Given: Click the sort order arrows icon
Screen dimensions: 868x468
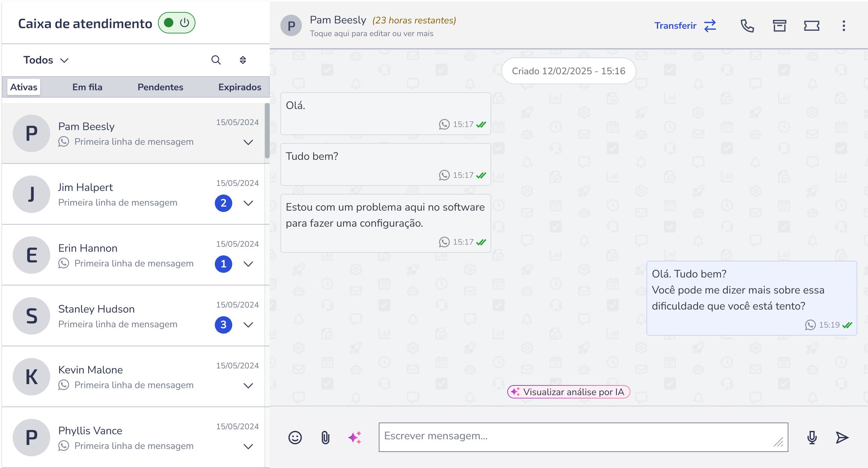Looking at the screenshot, I should point(243,60).
